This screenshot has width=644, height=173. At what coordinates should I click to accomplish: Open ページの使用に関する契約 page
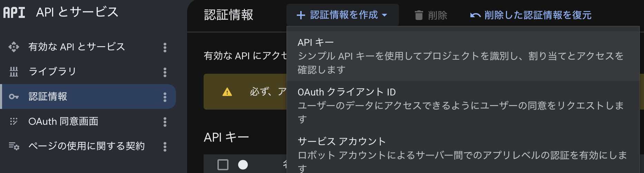click(x=89, y=146)
